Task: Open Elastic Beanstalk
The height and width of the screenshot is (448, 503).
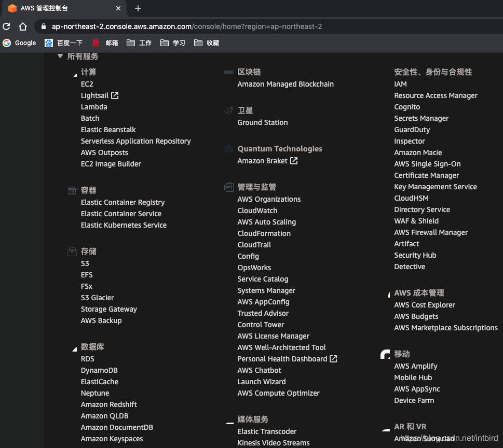Action: [108, 130]
